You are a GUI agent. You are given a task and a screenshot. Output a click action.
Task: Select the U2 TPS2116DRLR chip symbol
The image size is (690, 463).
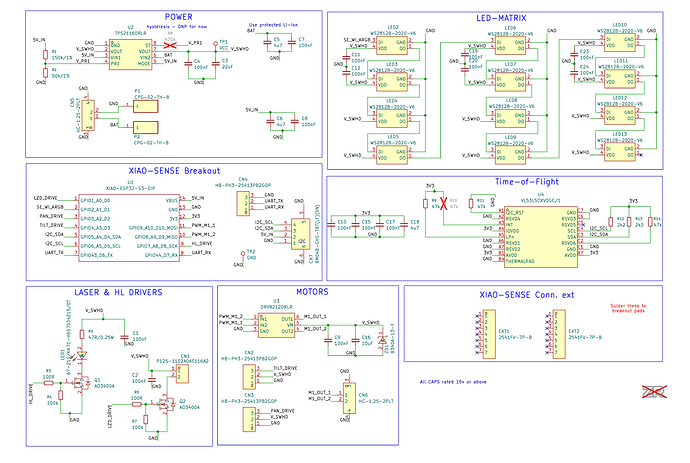(x=131, y=54)
